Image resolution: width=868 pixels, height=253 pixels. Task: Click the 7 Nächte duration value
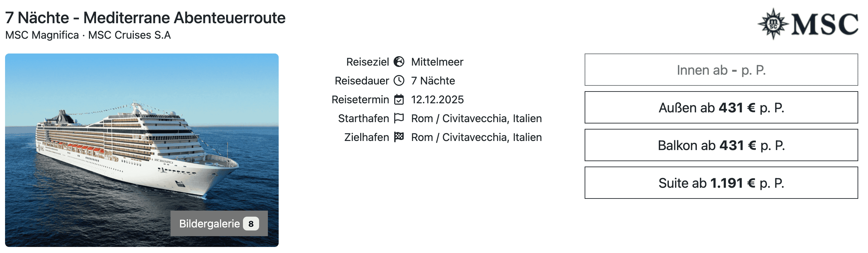433,81
